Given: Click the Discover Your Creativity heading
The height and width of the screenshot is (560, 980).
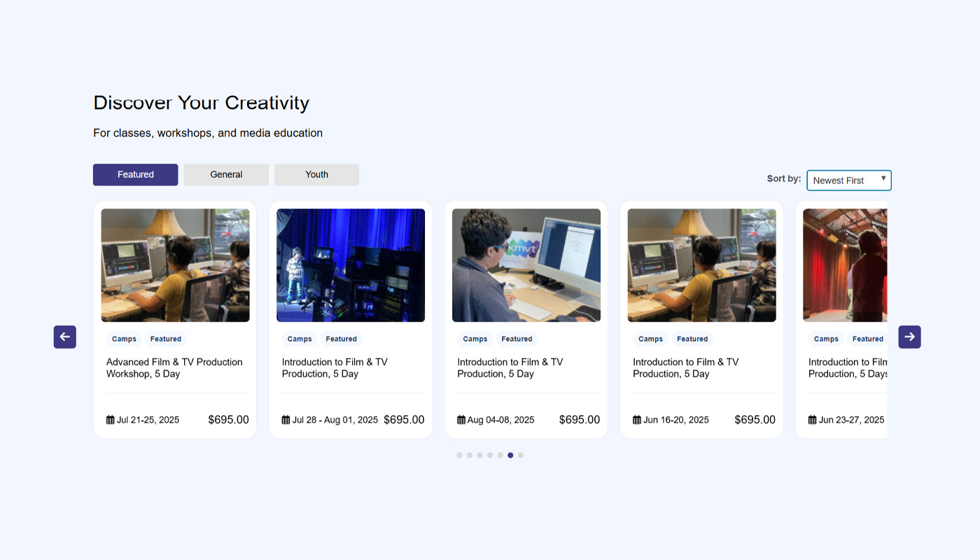Looking at the screenshot, I should (x=202, y=103).
